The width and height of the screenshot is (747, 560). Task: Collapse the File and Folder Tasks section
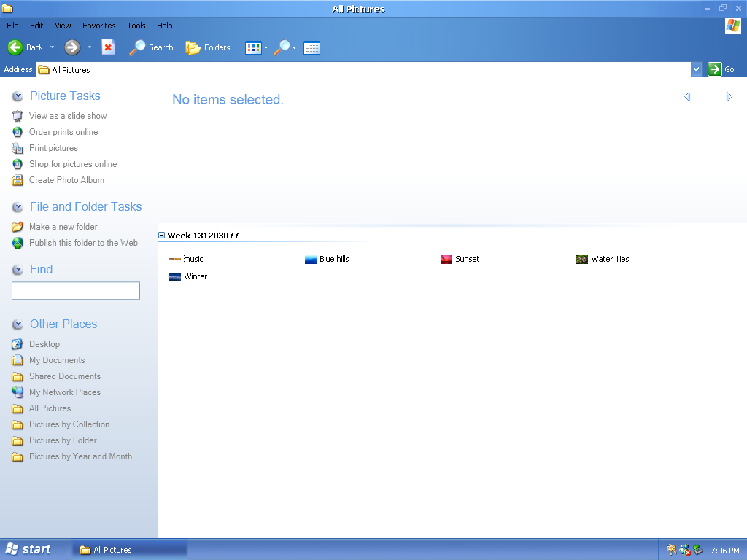pos(18,207)
